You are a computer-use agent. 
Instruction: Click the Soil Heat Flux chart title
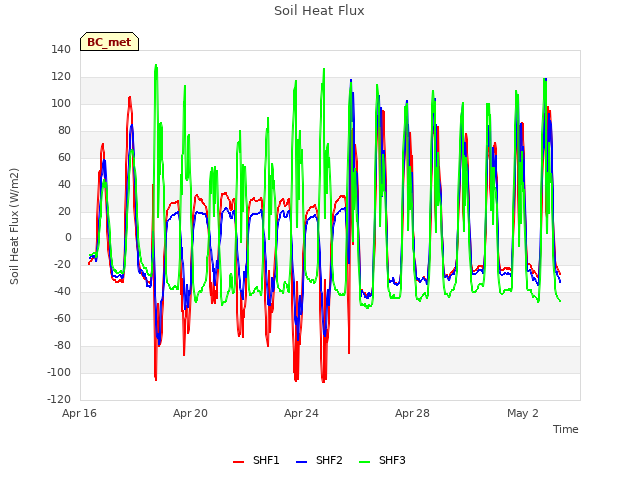(319, 11)
